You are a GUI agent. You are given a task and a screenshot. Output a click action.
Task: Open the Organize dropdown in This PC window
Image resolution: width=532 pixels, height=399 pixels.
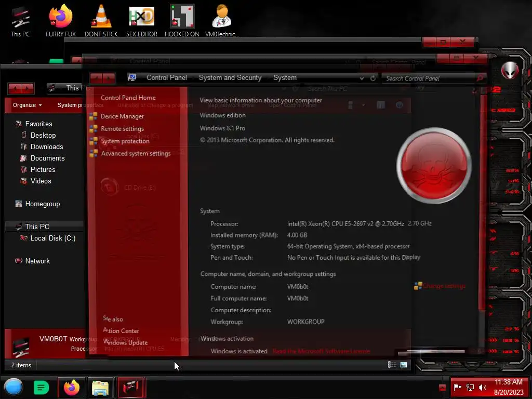click(27, 105)
